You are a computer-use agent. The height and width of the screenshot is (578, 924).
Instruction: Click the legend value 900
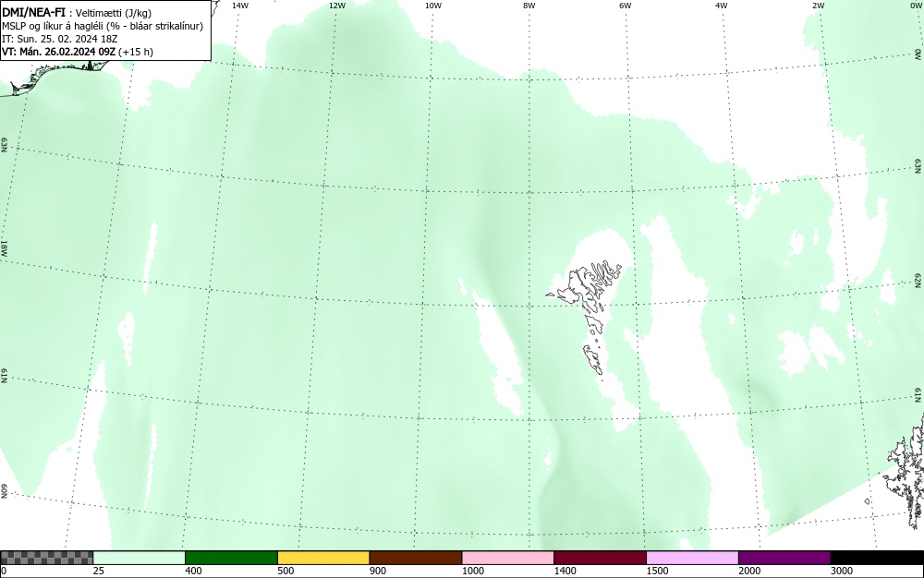click(378, 571)
